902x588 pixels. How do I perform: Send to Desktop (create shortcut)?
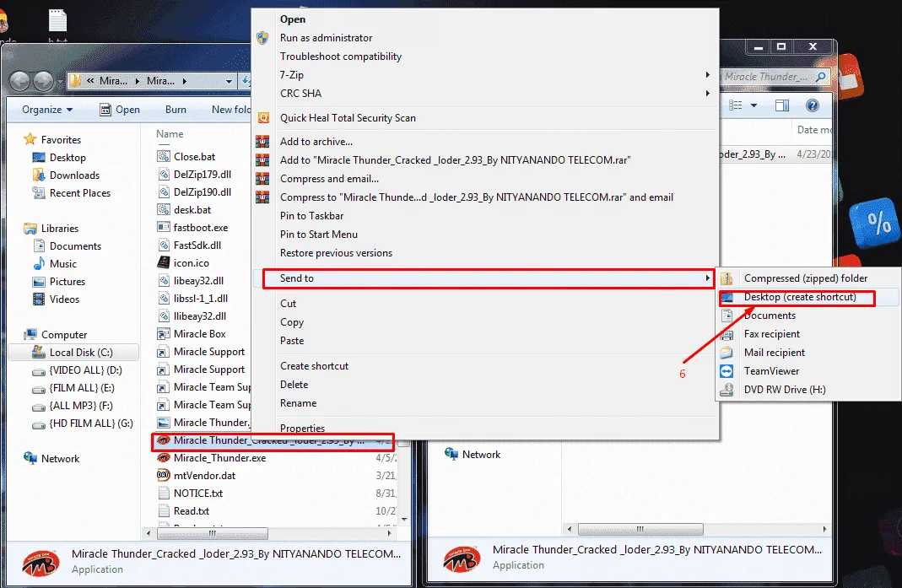(808, 297)
